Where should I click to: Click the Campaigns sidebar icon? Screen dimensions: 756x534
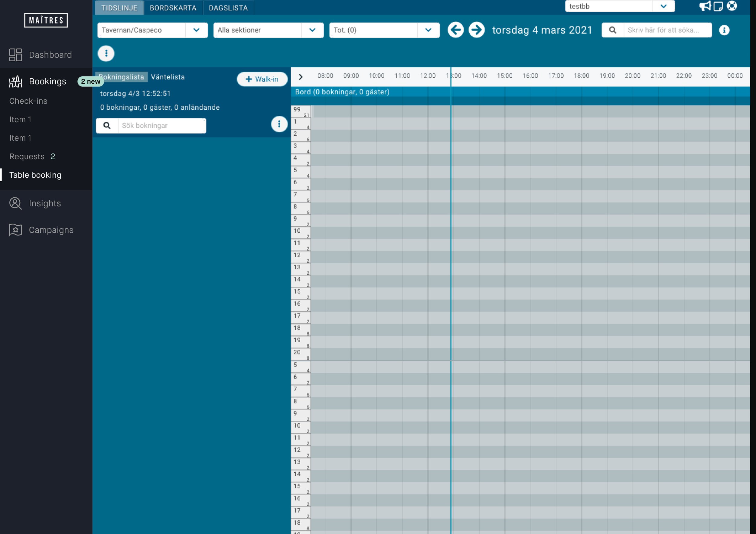(x=15, y=230)
